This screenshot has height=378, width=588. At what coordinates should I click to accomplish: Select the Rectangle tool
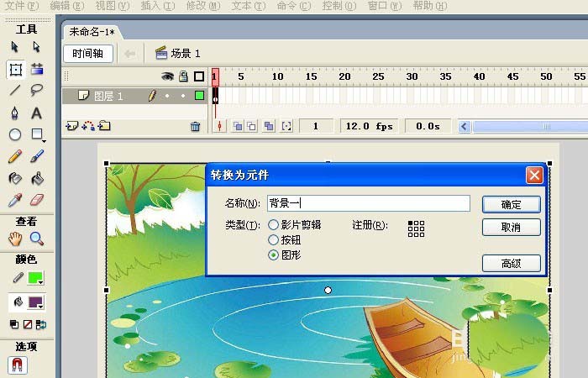(x=37, y=134)
